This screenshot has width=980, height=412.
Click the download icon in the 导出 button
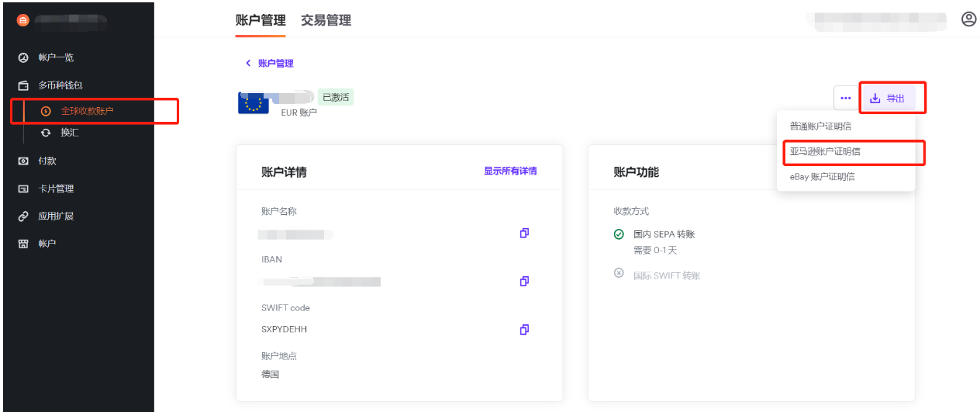click(875, 98)
